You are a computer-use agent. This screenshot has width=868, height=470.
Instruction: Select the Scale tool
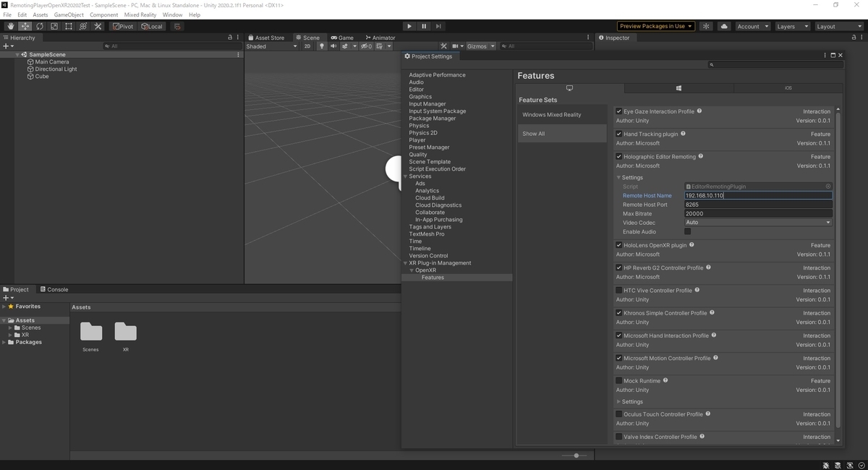coord(54,26)
